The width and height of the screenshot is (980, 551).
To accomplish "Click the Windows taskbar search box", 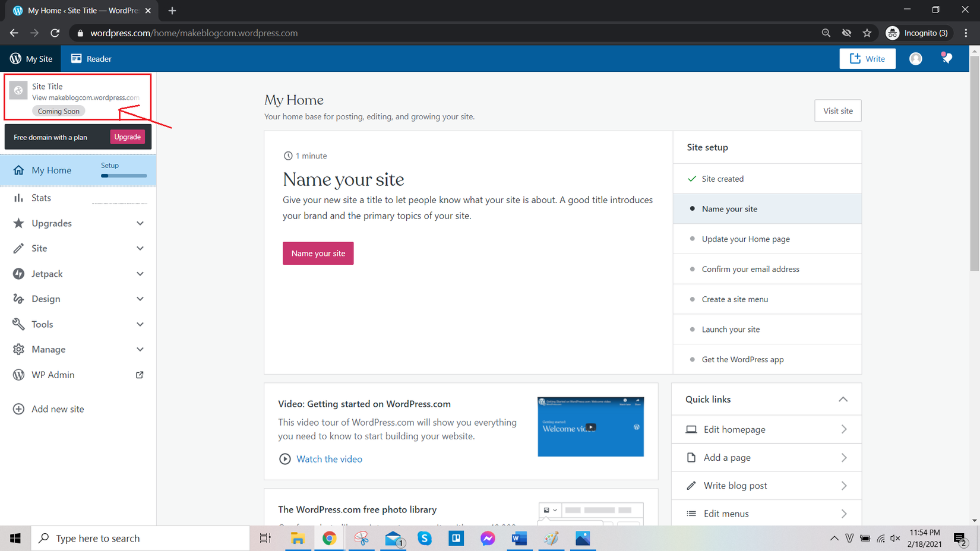I will click(x=140, y=539).
